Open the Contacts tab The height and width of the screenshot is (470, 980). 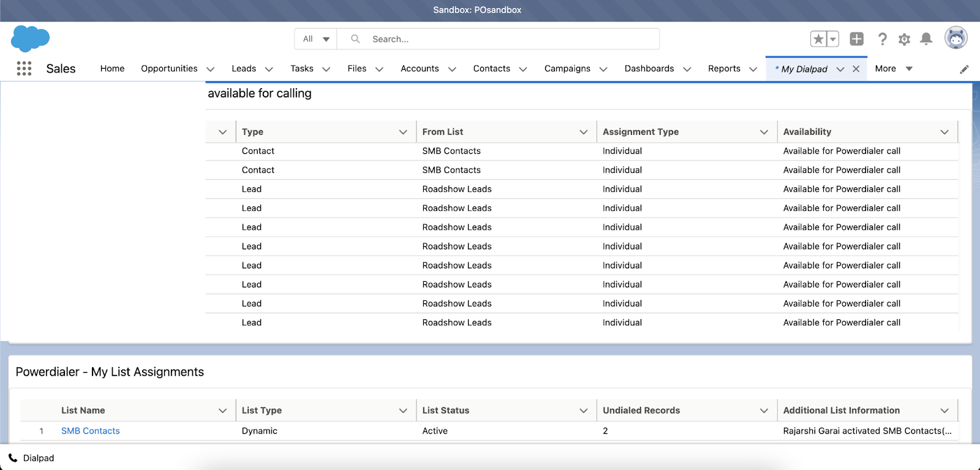pyautogui.click(x=491, y=69)
